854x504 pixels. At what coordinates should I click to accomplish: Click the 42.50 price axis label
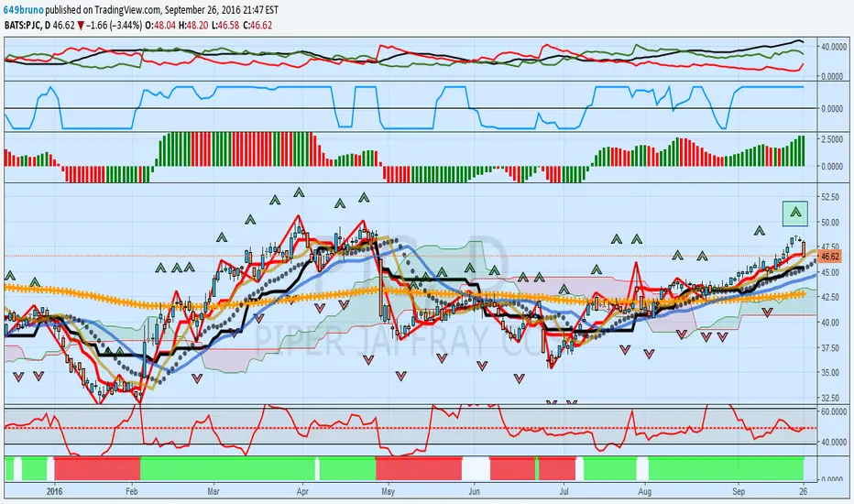coord(830,298)
